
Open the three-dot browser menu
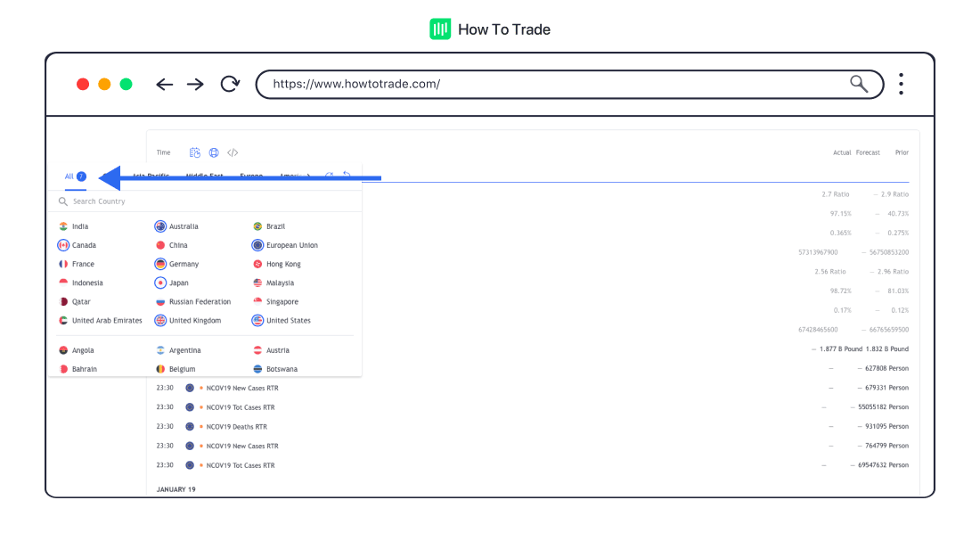tap(901, 85)
